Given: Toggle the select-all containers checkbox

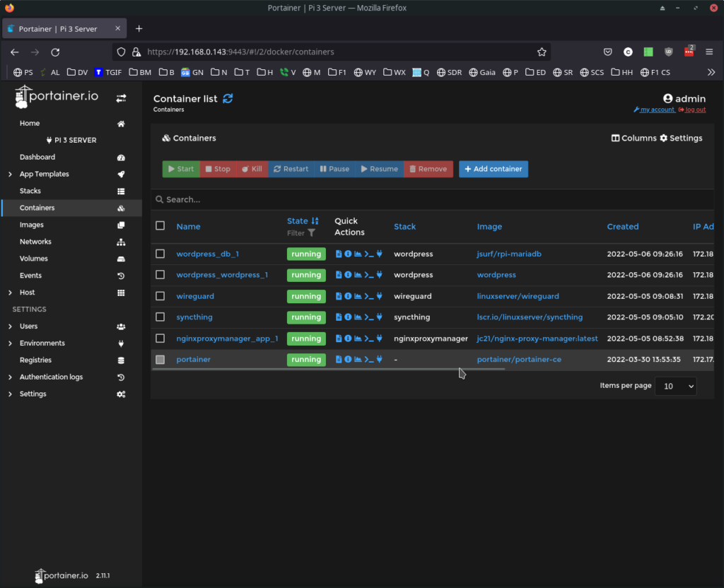Looking at the screenshot, I should click(x=160, y=225).
